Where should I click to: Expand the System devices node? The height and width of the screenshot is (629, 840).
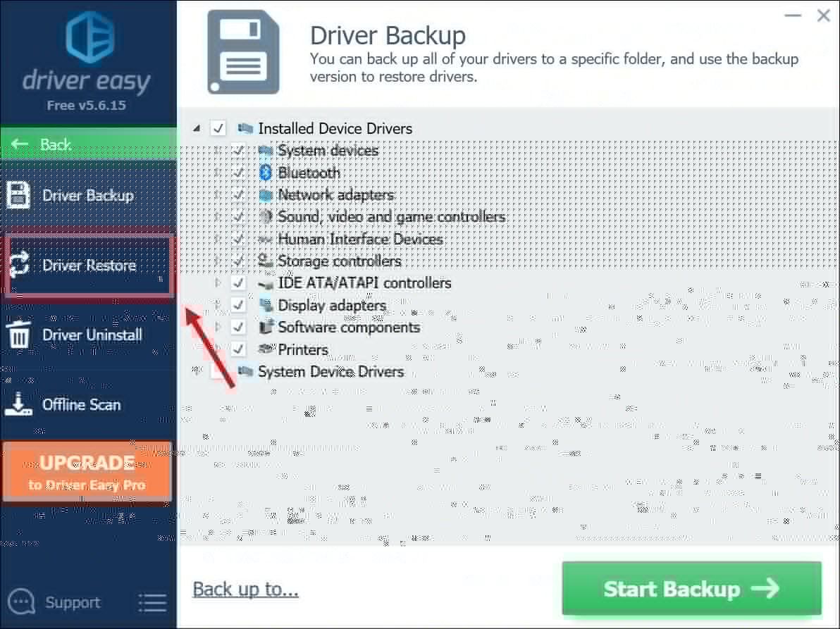click(217, 151)
